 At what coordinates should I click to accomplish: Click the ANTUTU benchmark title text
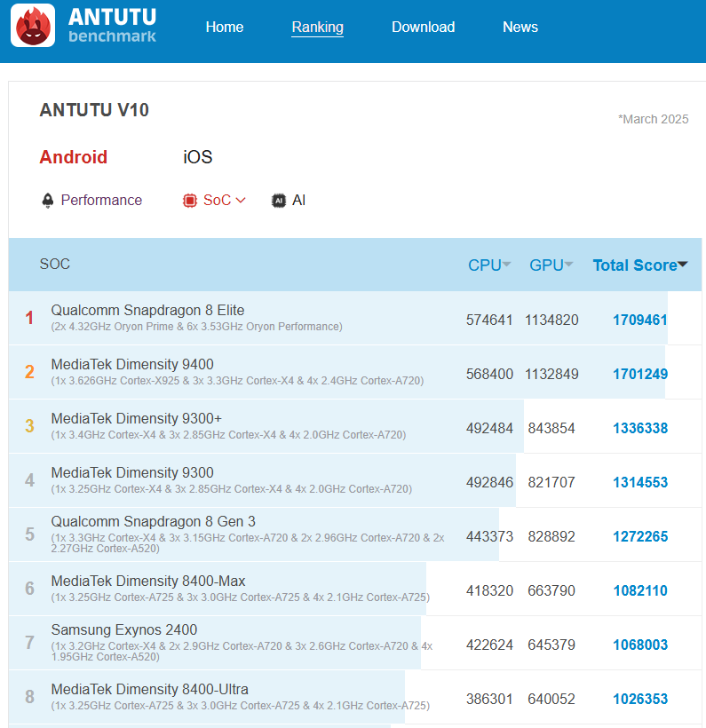[112, 26]
